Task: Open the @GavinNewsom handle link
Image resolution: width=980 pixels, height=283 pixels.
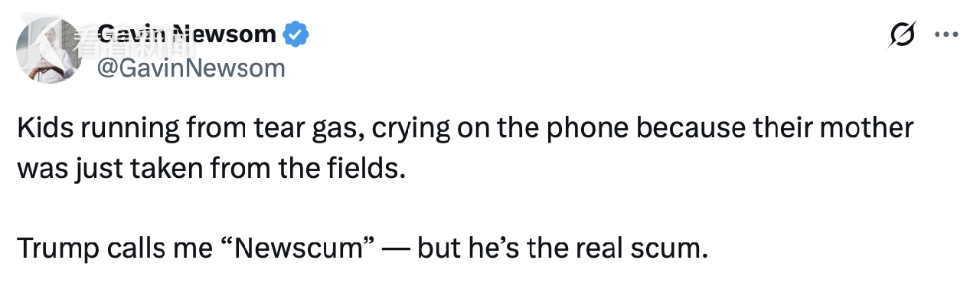Action: pos(191,68)
